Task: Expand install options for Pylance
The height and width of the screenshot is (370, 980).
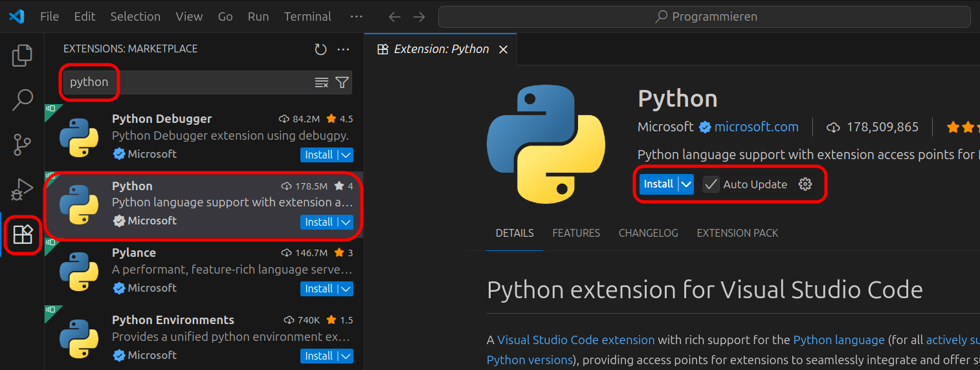Action: 346,289
